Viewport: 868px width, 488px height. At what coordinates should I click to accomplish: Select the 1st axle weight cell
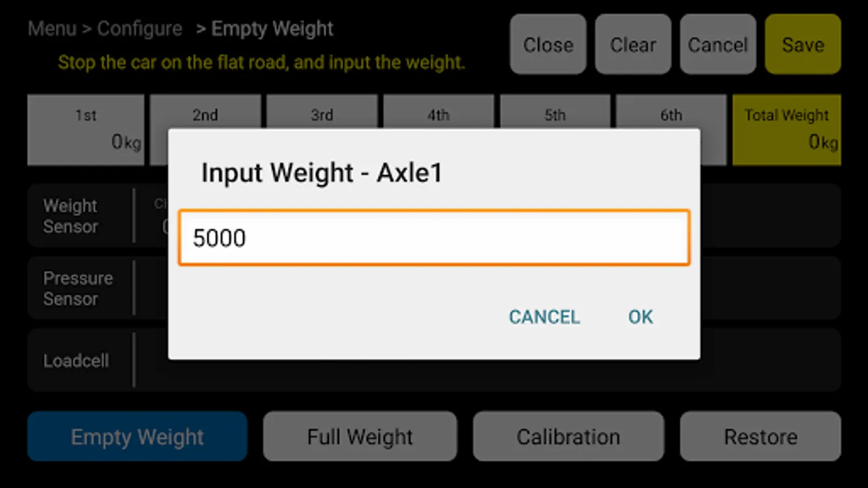[86, 130]
